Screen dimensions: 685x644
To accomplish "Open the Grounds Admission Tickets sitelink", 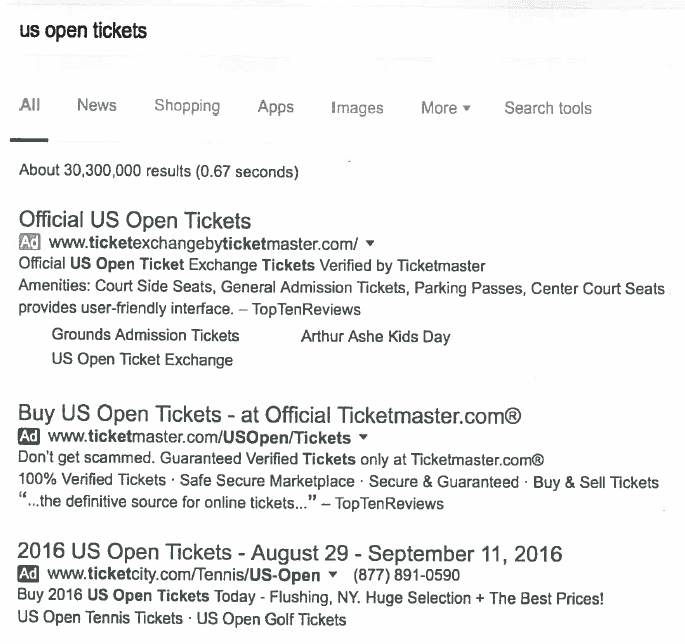I will click(145, 335).
